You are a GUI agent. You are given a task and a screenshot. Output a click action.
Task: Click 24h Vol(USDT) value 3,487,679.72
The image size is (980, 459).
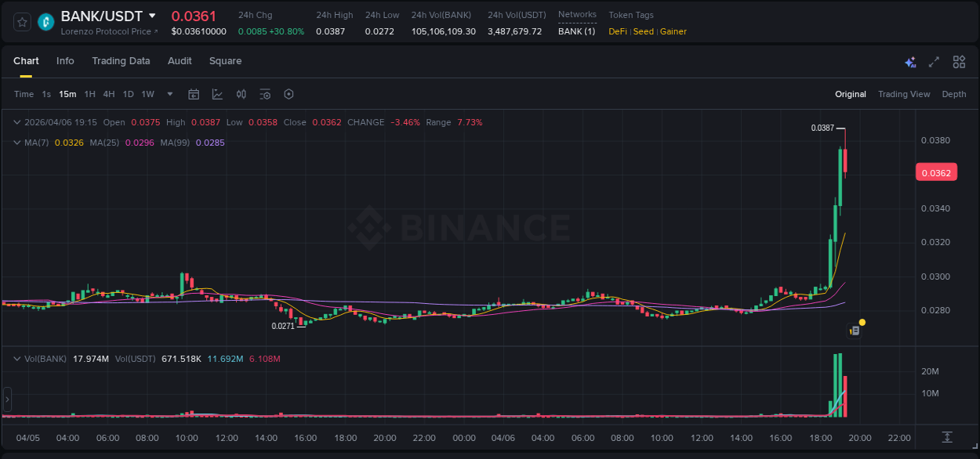[x=514, y=31]
